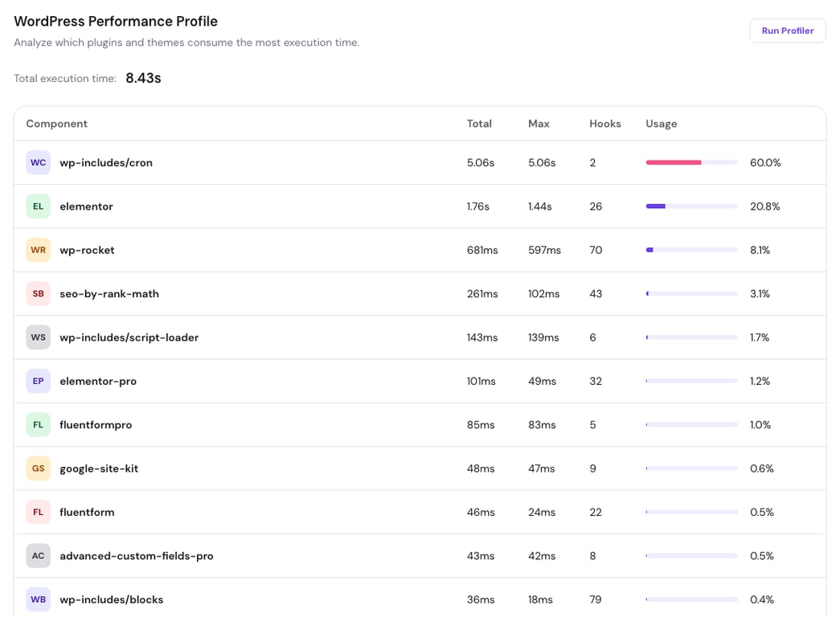Click the SB badge for seo-by-rank-math

pos(38,293)
